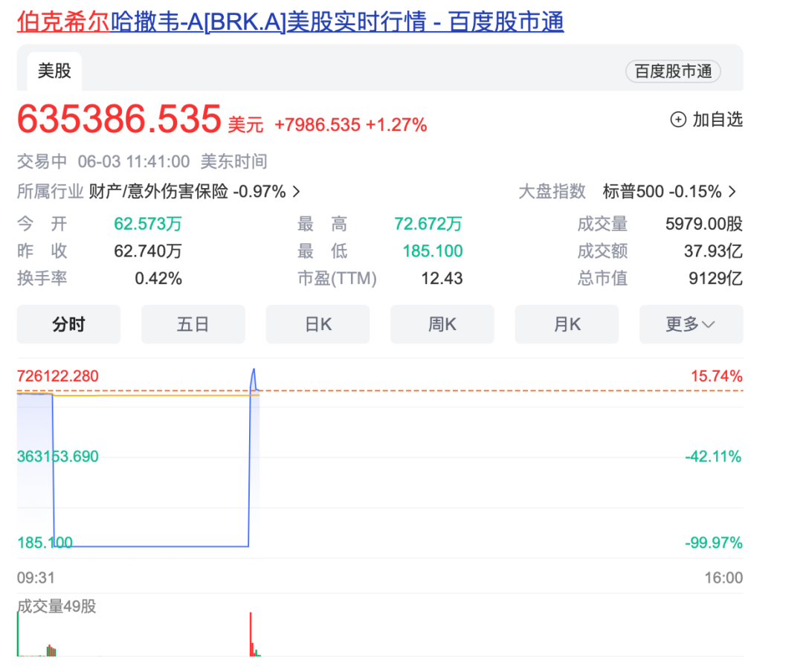Image resolution: width=803 pixels, height=672 pixels.
Task: Select the 美股 tab
Action: click(x=54, y=71)
